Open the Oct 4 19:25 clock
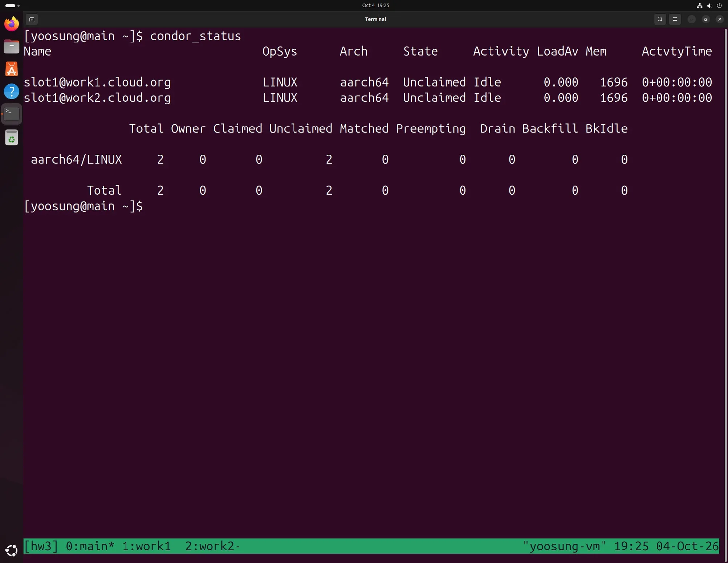 (x=375, y=5)
